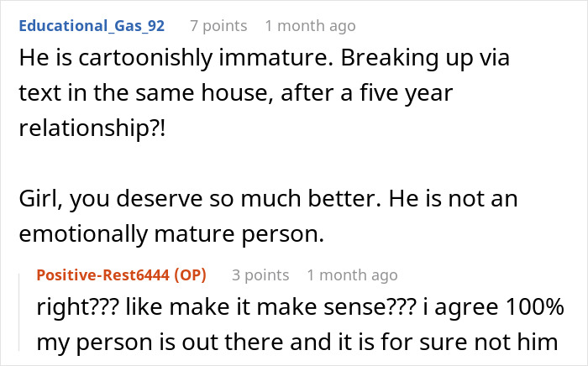Open Positive-Rest6444's user profile
The width and height of the screenshot is (588, 366).
pyautogui.click(x=102, y=275)
